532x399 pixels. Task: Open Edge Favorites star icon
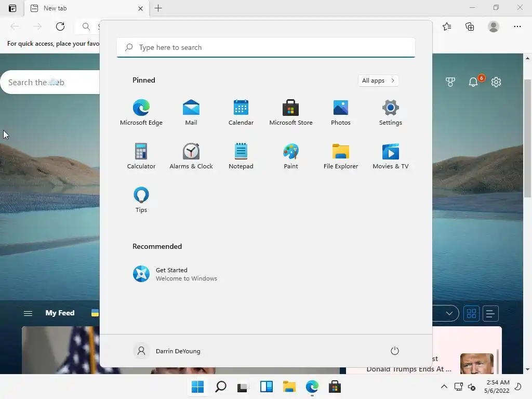(x=447, y=26)
